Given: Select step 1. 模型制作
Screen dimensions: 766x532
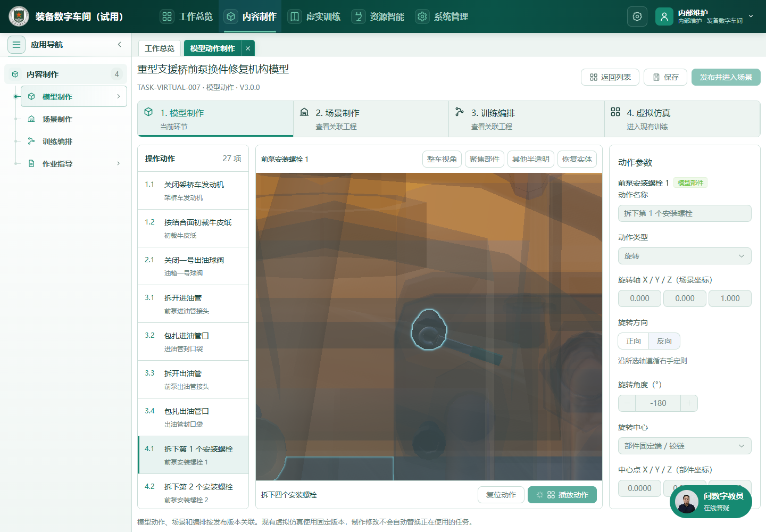Looking at the screenshot, I should click(x=215, y=119).
